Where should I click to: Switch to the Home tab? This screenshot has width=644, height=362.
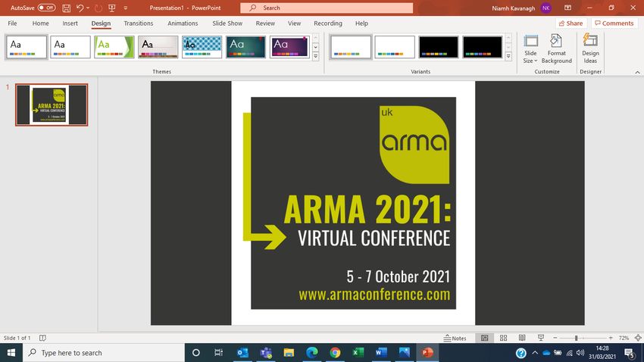[x=40, y=23]
